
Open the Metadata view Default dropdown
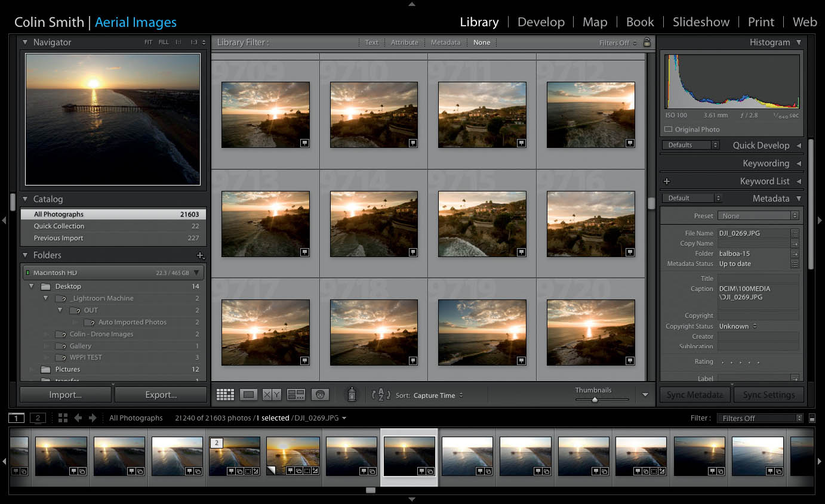tap(692, 198)
